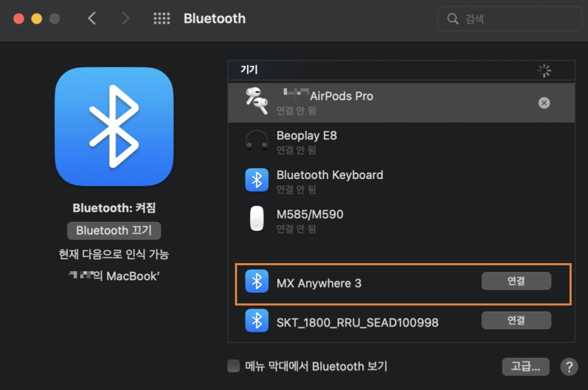Click the large Bluetooth logo icon
588x390 pixels.
coord(114,127)
